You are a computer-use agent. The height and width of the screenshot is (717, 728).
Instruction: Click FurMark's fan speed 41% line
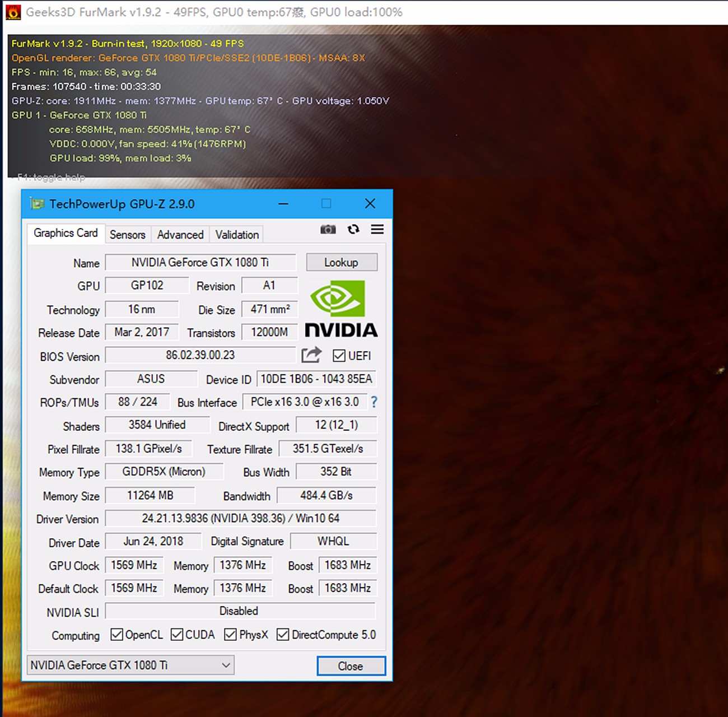pos(148,144)
